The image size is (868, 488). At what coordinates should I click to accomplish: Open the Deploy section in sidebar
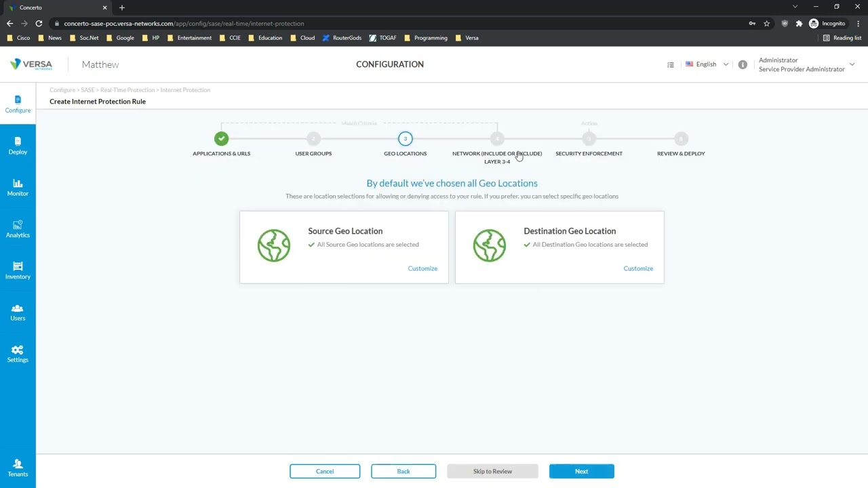tap(18, 146)
